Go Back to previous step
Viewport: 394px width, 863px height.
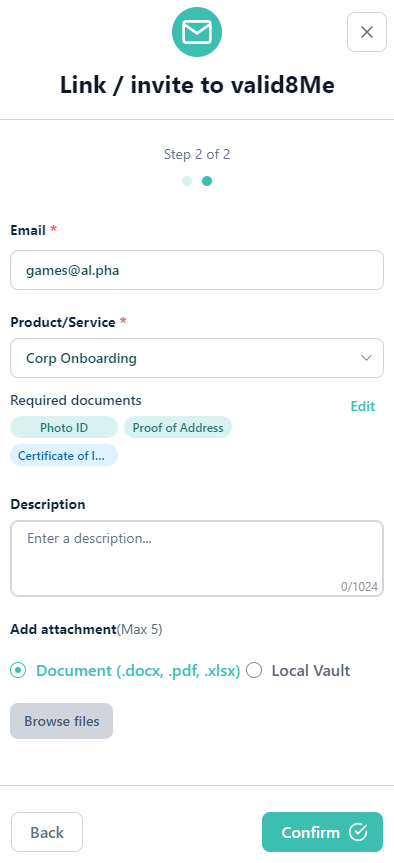coord(47,832)
